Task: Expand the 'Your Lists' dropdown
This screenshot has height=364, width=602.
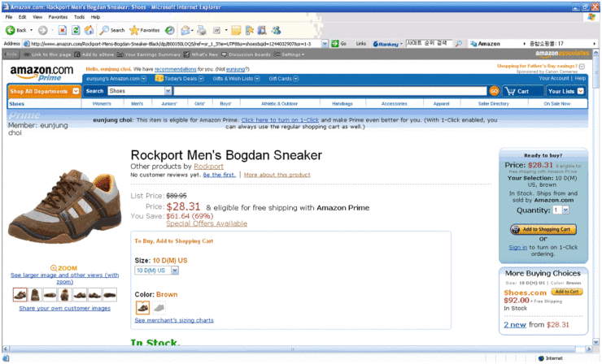Action: click(581, 91)
